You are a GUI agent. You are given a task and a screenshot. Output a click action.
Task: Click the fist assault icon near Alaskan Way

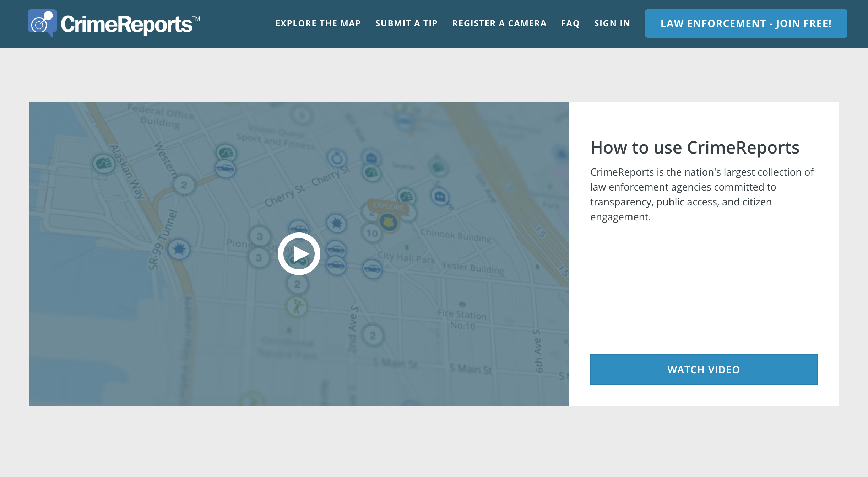pos(103,164)
